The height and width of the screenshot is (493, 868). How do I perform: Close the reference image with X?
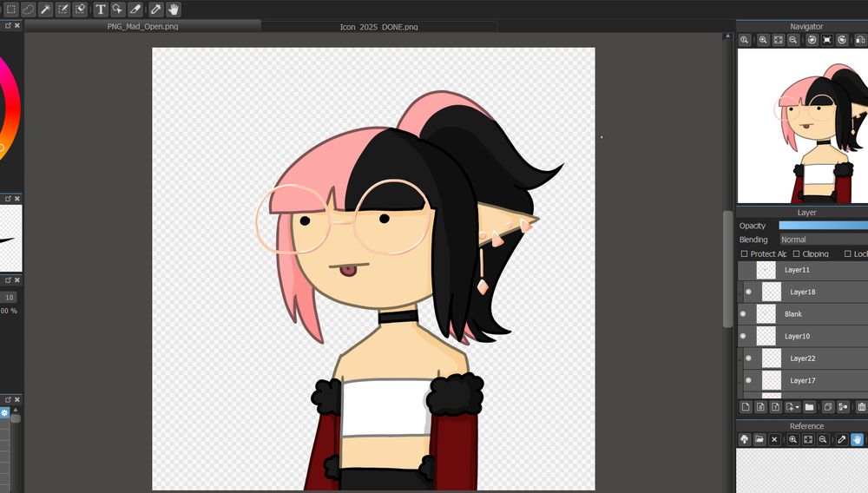point(774,439)
